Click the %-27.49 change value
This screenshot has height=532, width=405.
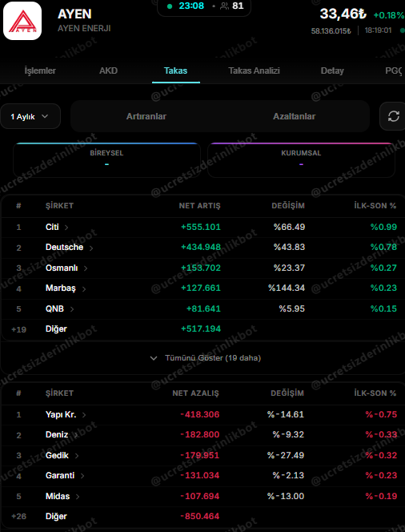coord(286,455)
